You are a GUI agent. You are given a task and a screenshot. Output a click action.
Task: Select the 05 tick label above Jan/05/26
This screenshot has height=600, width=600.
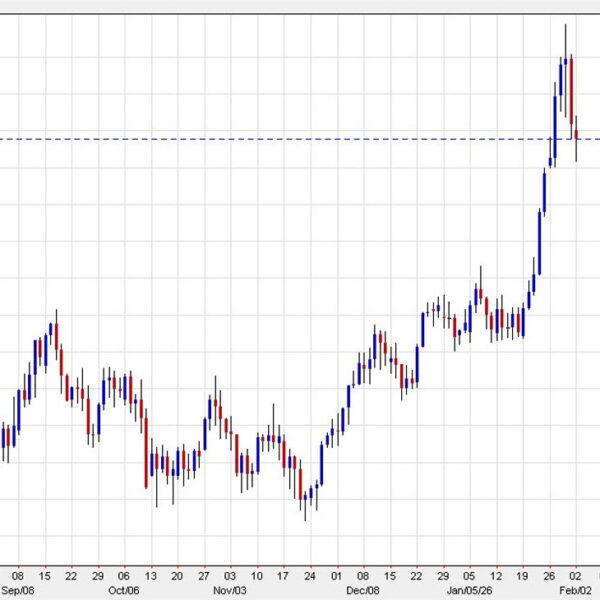[469, 576]
